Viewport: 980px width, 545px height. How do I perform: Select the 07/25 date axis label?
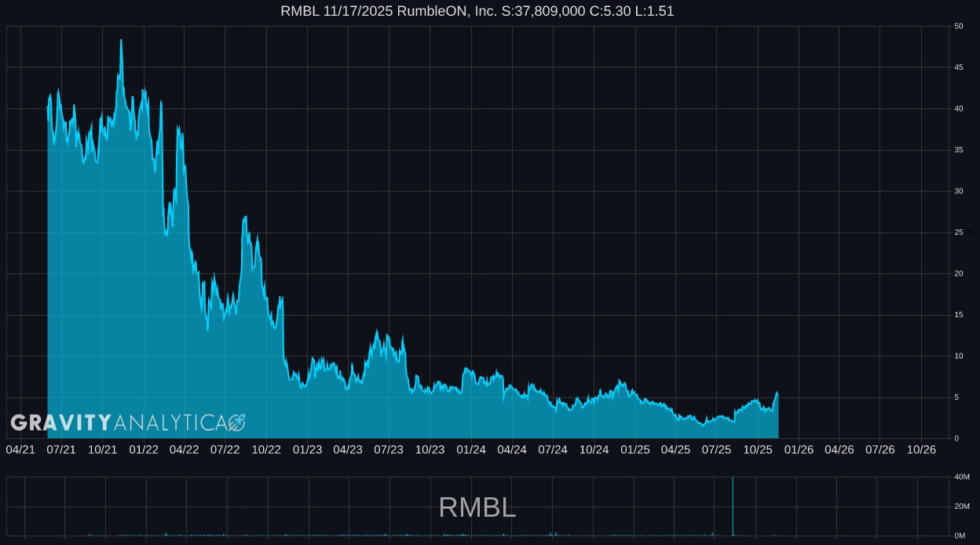[x=716, y=449]
